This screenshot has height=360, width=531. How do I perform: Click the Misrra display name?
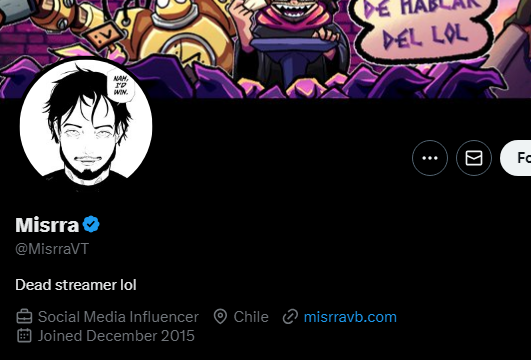click(47, 225)
